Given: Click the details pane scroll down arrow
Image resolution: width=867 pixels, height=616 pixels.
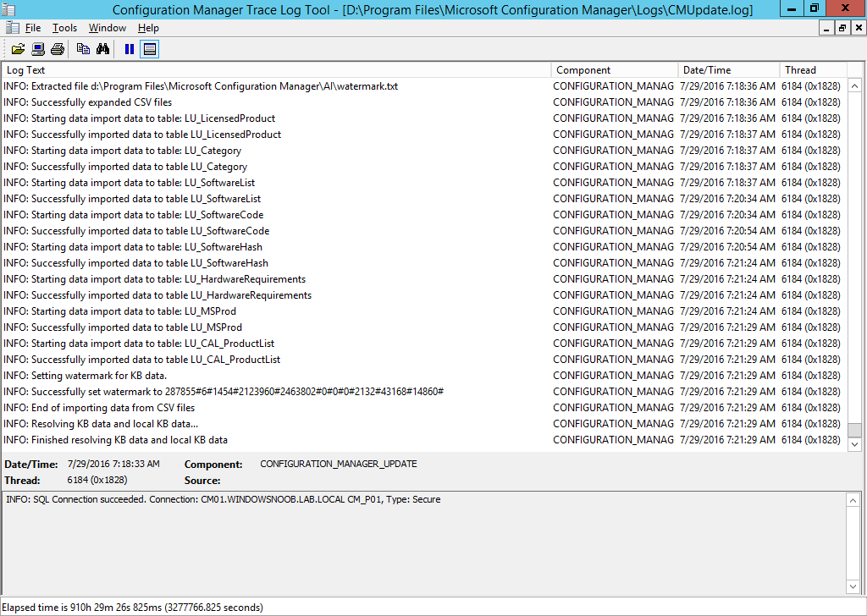Looking at the screenshot, I should point(853,586).
